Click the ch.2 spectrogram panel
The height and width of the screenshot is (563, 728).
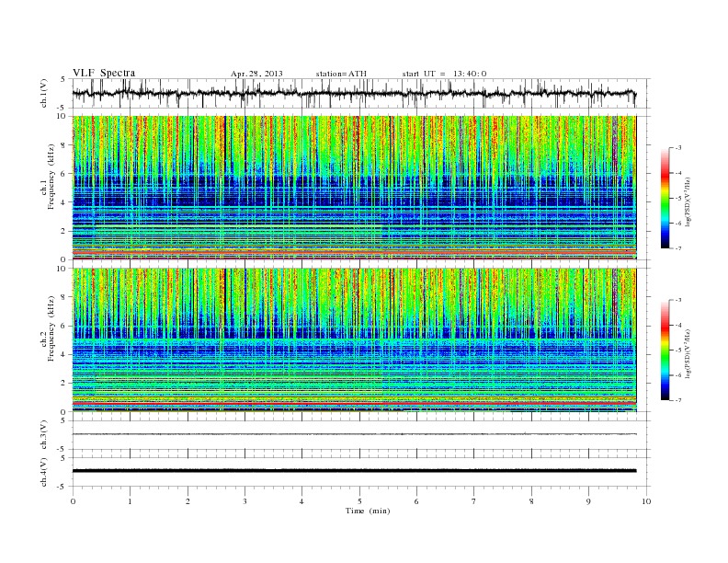coord(354,339)
